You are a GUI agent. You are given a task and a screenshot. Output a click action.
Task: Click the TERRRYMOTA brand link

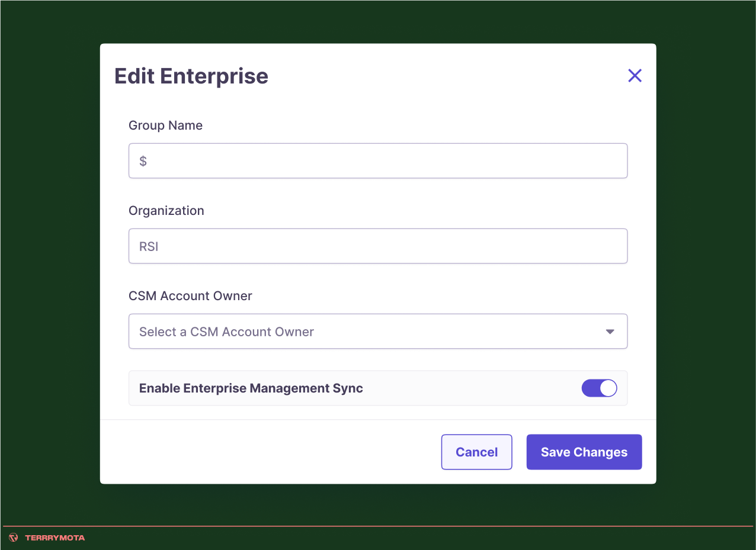click(54, 538)
